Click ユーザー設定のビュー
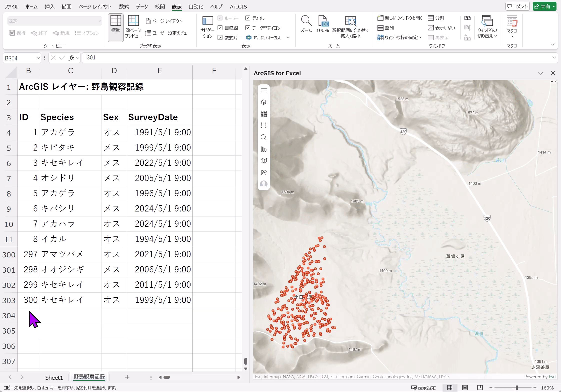This screenshot has height=392, width=561. 168,33
